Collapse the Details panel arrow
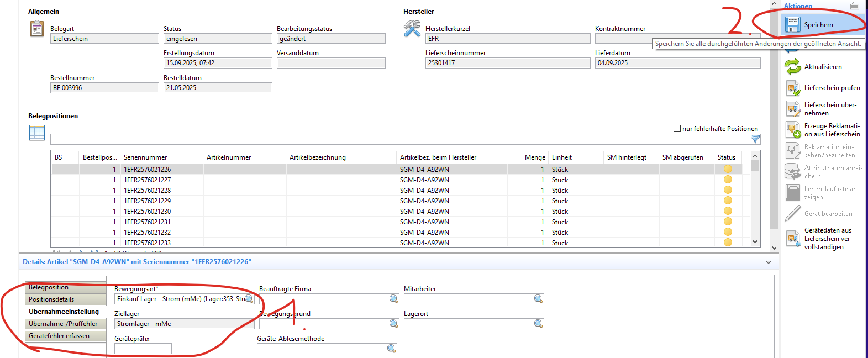 [x=769, y=262]
